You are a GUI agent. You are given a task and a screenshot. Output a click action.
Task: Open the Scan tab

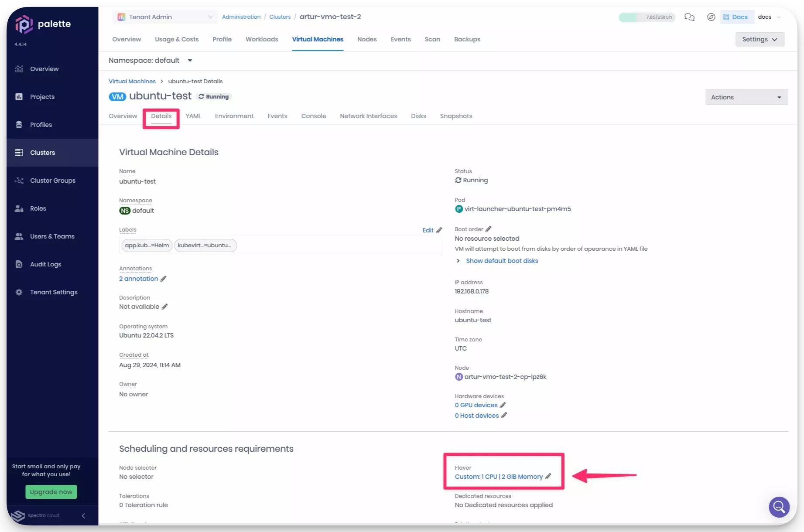[432, 39]
